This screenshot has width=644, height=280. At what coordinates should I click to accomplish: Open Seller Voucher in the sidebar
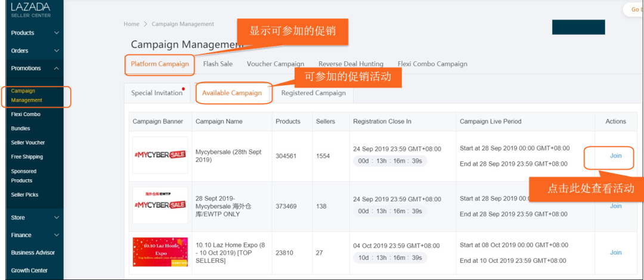point(28,142)
